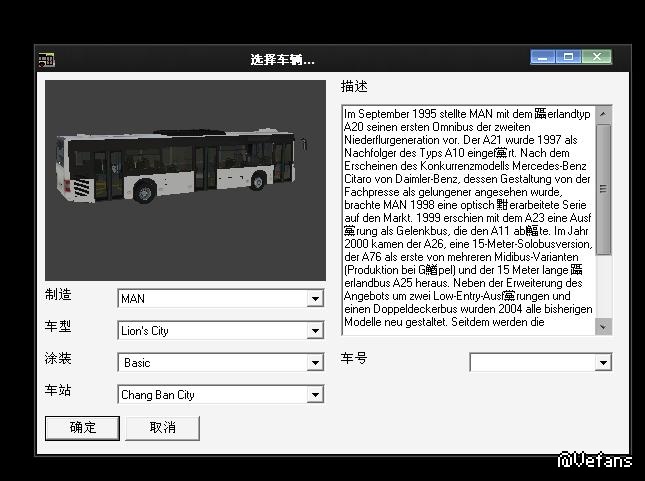Click the 制造 manufacturer label
Screen dimensions: 645x481
coord(58,295)
